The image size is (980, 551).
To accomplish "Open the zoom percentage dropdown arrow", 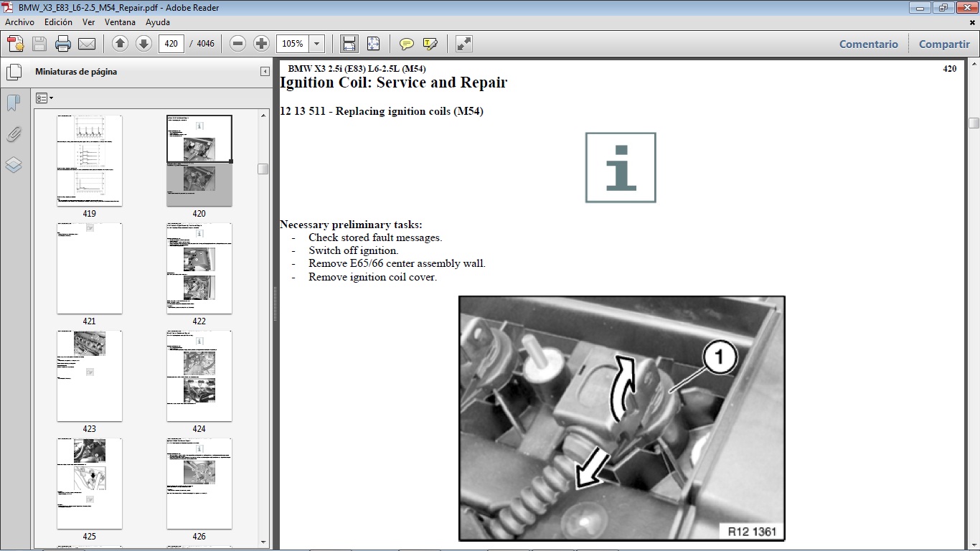I will [317, 44].
